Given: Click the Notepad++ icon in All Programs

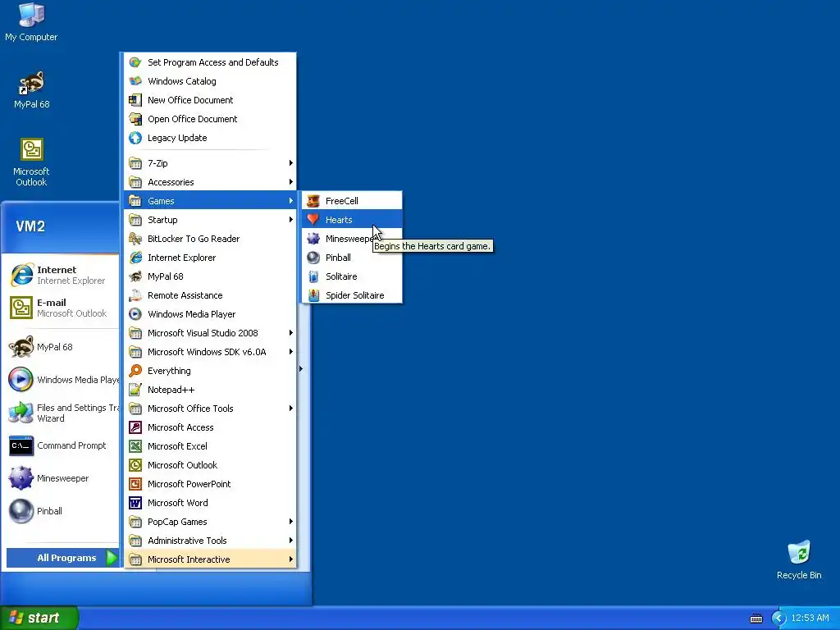Looking at the screenshot, I should (x=135, y=390).
